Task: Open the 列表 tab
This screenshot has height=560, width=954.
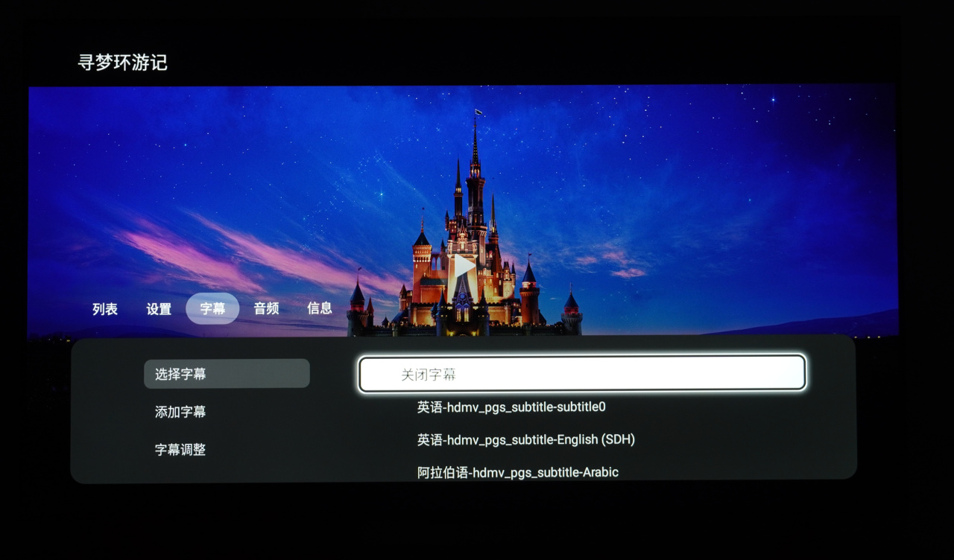Action: pos(105,308)
